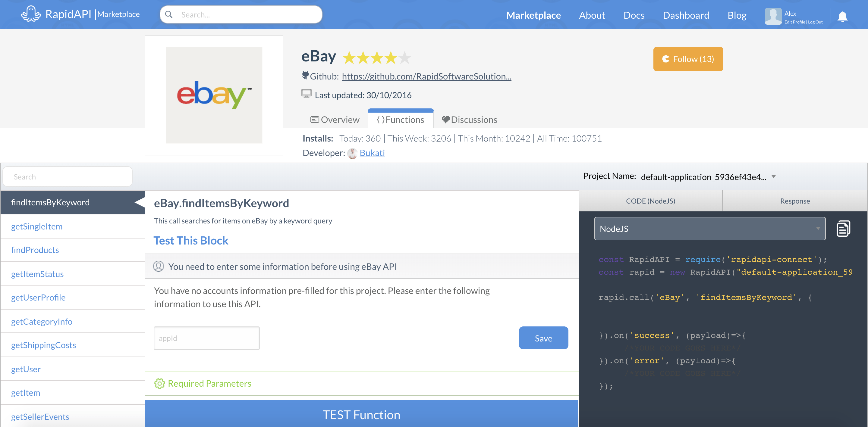
Task: Click Bukati developer avatar
Action: click(x=352, y=153)
